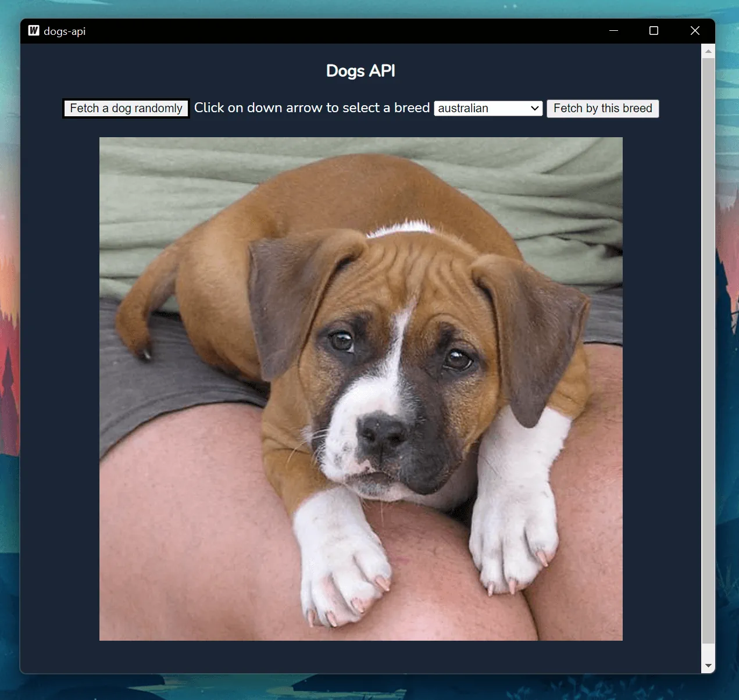Maximize the dogs-api window

tap(654, 31)
